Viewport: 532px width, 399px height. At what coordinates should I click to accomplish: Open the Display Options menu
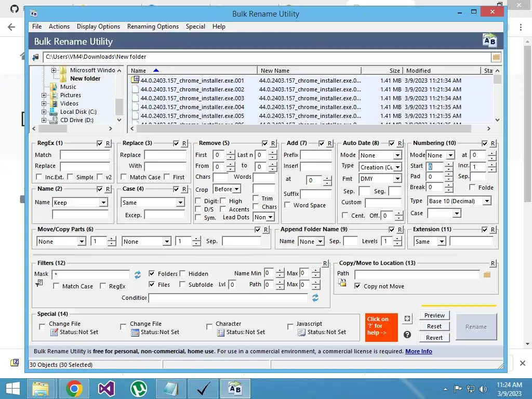(98, 26)
